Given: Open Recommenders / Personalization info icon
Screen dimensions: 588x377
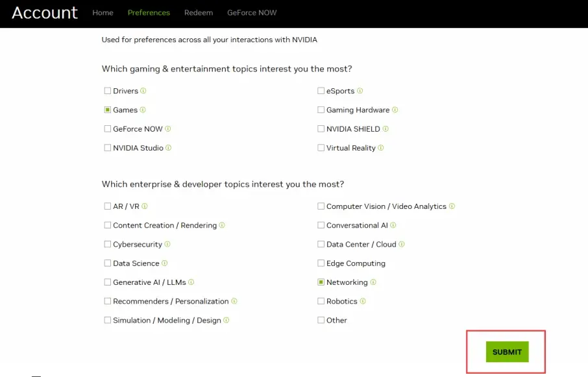Looking at the screenshot, I should click(234, 301).
